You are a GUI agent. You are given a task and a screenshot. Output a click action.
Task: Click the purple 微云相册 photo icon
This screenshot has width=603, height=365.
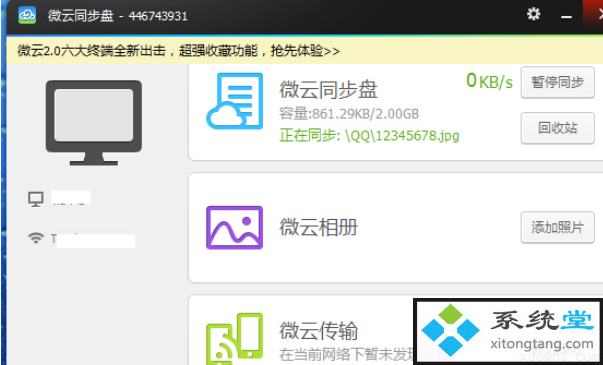coord(235,228)
